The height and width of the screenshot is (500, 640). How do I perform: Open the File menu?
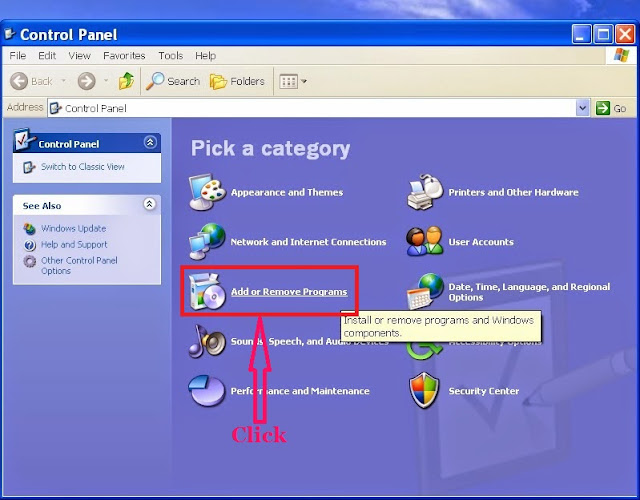pyautogui.click(x=18, y=56)
